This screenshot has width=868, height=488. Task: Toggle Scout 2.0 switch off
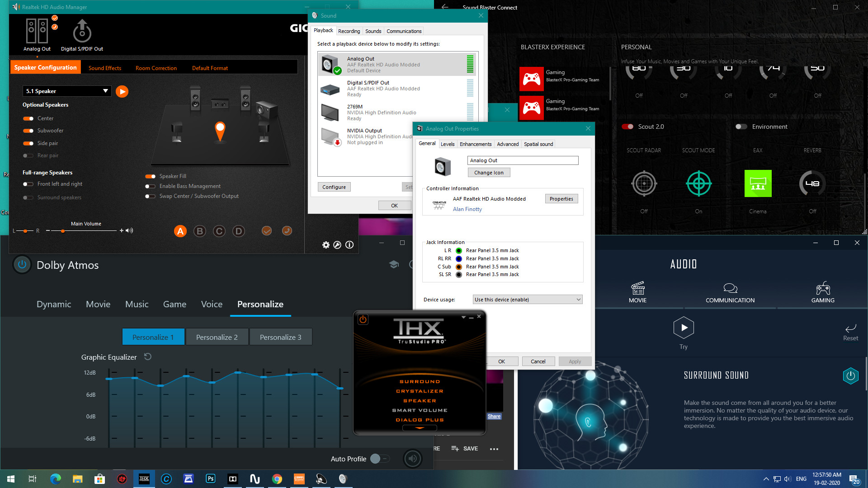coord(627,127)
